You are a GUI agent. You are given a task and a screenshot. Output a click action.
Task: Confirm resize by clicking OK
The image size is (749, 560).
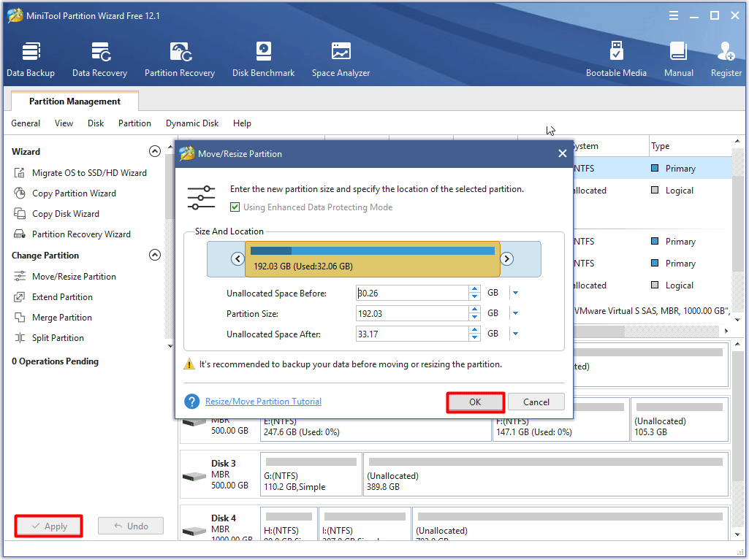(x=475, y=402)
